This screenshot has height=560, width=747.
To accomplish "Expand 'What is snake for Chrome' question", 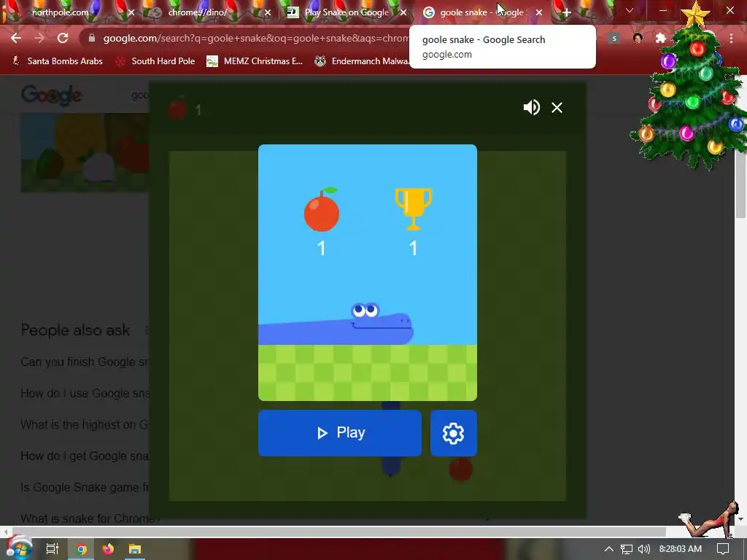I will point(90,518).
